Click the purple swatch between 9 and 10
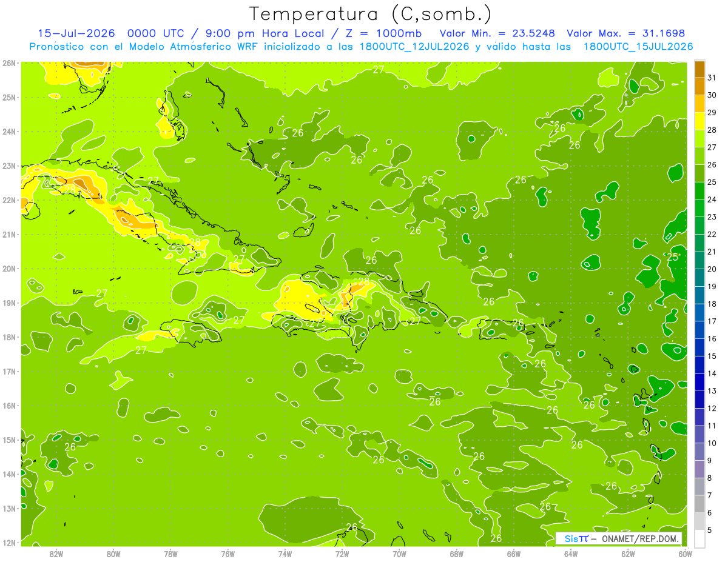This screenshot has height=562, width=728. pos(699,452)
